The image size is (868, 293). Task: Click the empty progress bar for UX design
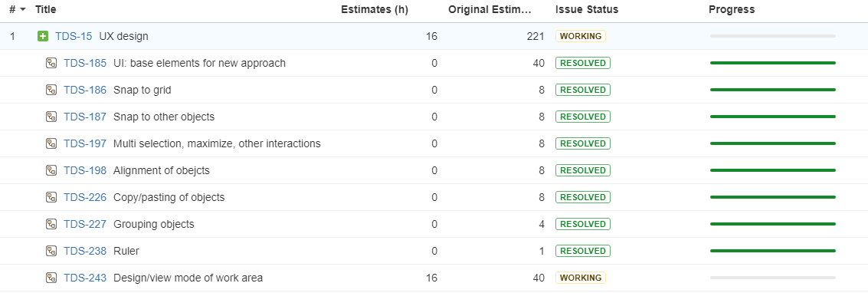tap(773, 36)
